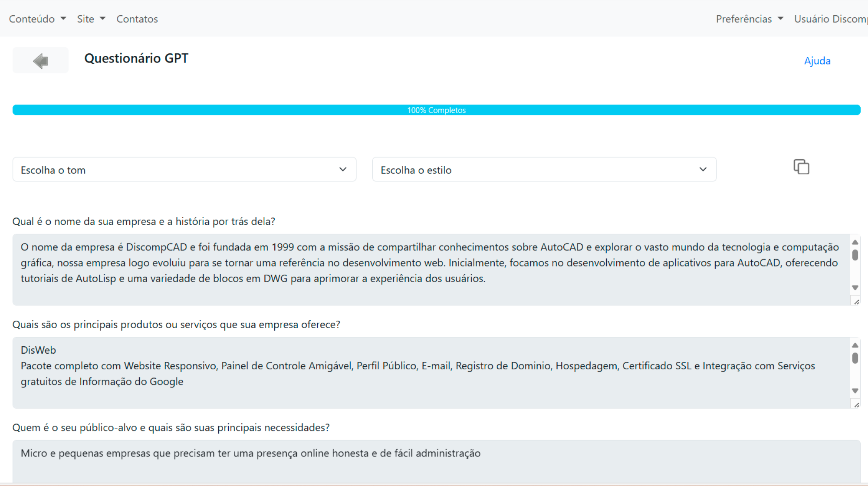
Task: Click the question about principais produtos ou serviços
Action: pos(176,325)
